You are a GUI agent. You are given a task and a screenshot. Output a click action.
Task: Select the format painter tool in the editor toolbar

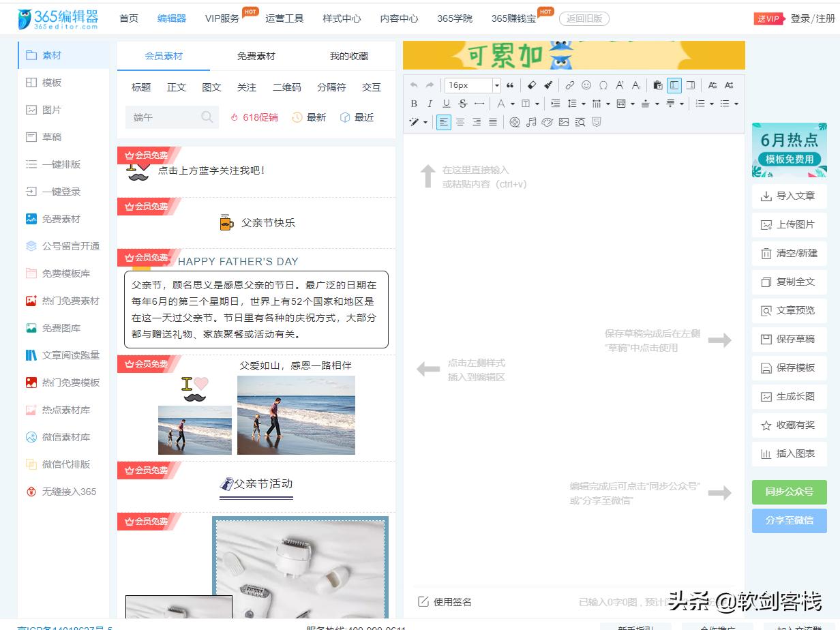click(x=548, y=86)
